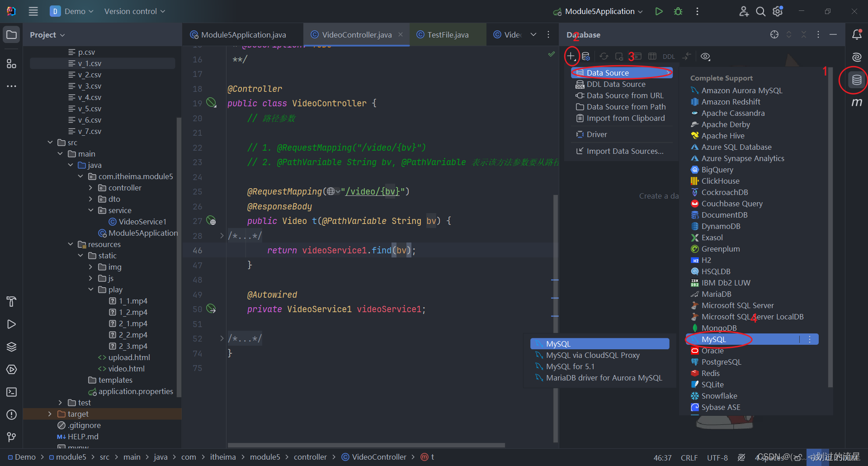Screen dimensions: 868x466
Task: Expand the target folder
Action: click(x=50, y=414)
